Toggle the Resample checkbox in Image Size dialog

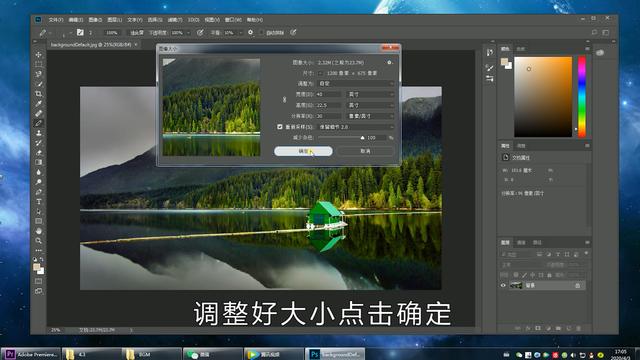(280, 127)
